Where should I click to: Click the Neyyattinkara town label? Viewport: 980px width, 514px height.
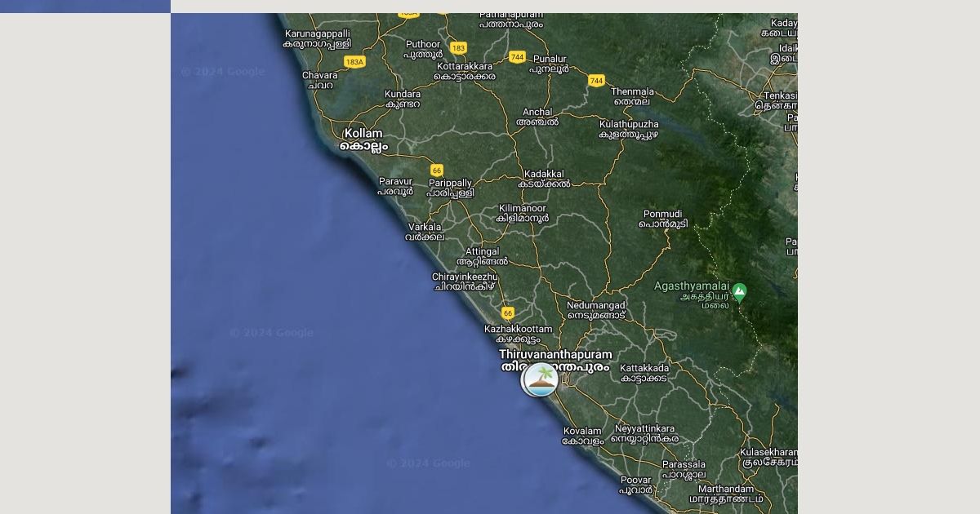pyautogui.click(x=645, y=433)
